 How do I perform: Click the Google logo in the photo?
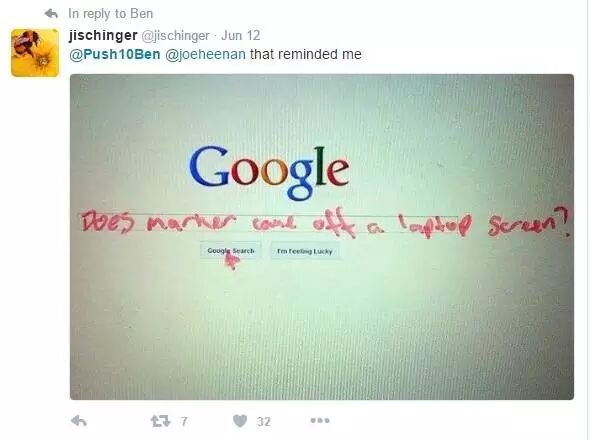pos(269,172)
